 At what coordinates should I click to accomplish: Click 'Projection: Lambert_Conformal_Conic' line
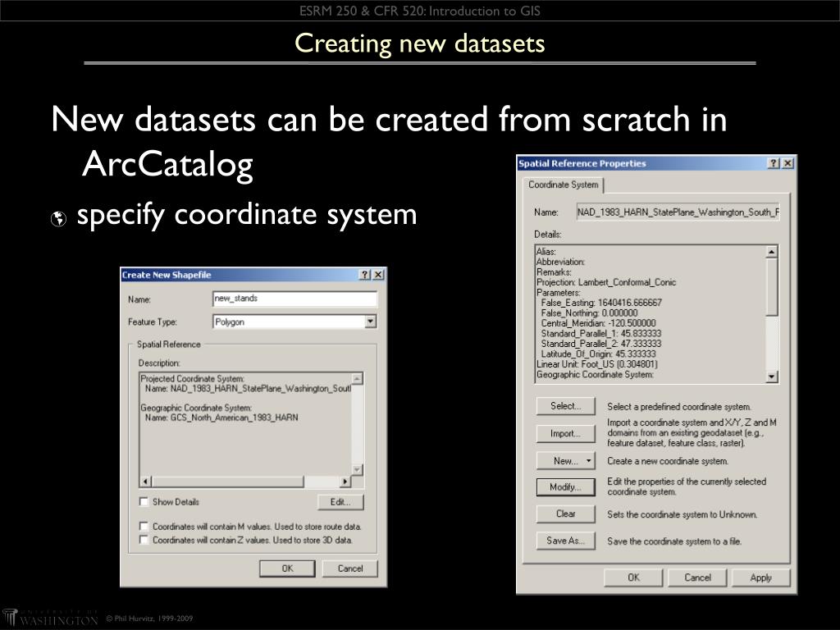click(x=606, y=282)
